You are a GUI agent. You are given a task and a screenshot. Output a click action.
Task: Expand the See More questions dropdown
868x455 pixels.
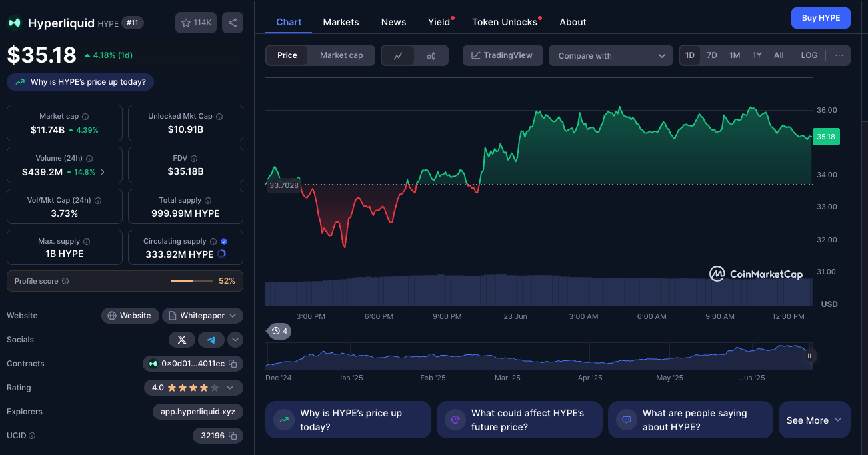click(814, 420)
